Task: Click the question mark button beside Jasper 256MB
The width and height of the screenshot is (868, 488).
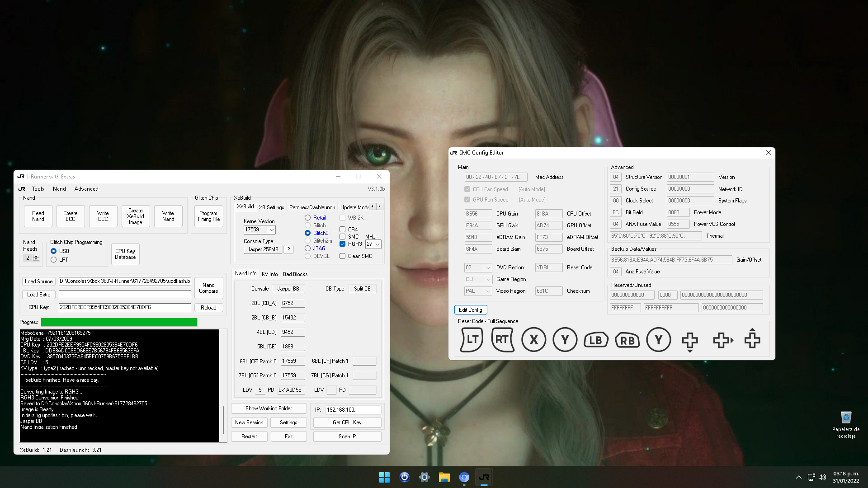Action: coord(288,249)
